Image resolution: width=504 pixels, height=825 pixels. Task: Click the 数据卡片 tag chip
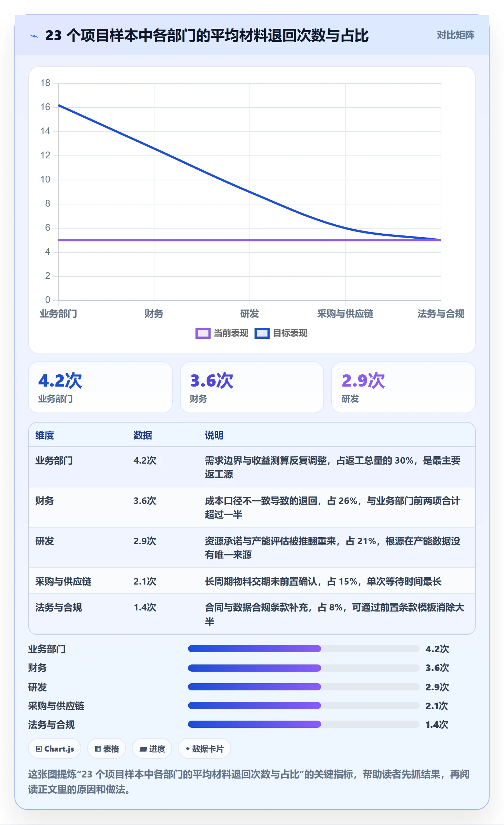(204, 749)
